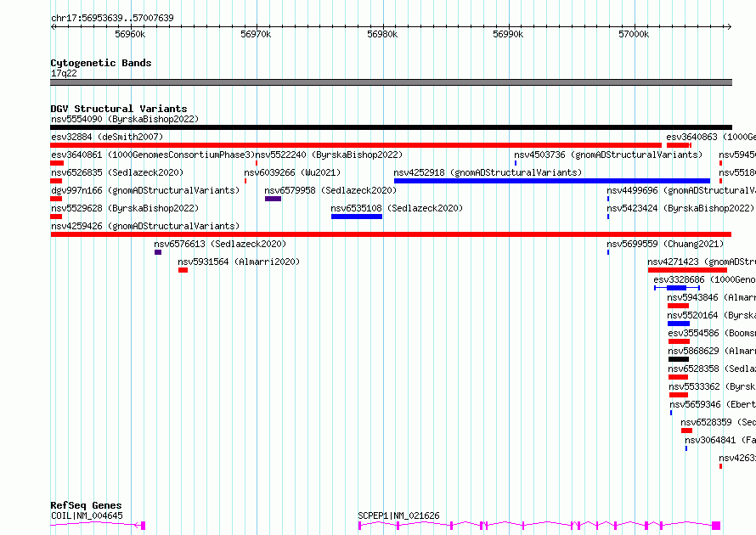Click the 17q22 band label
This screenshot has width=756, height=535.
64,73
